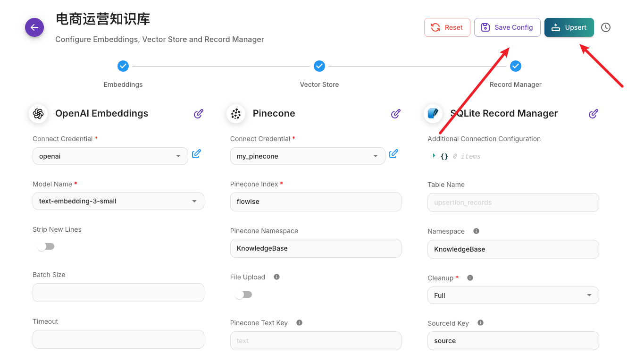
Task: Click the purple back arrow button
Action: coord(34,27)
